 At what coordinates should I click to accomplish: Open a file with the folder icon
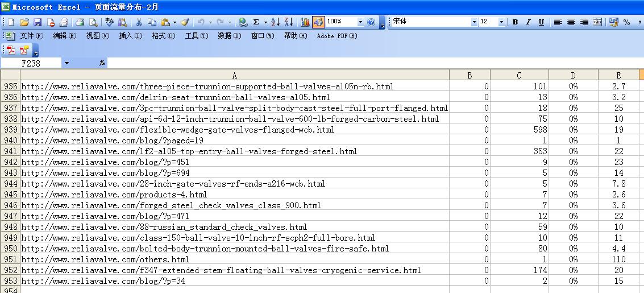coord(24,22)
